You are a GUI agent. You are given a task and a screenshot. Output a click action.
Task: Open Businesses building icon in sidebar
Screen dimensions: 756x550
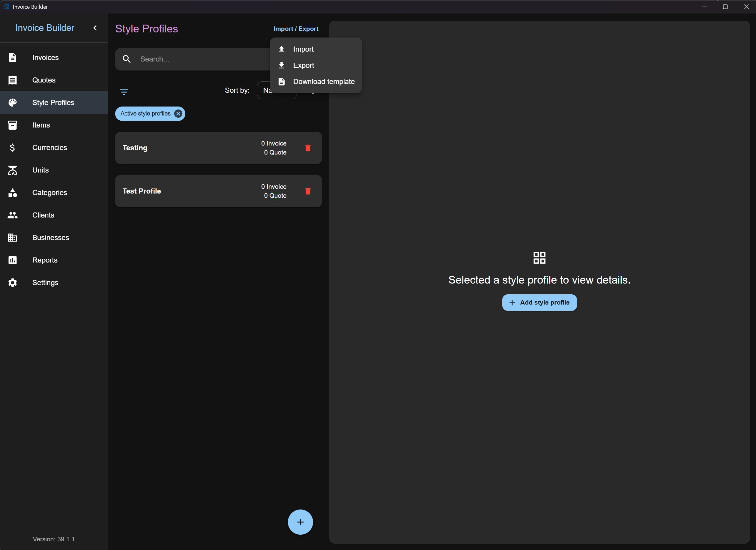tap(13, 237)
